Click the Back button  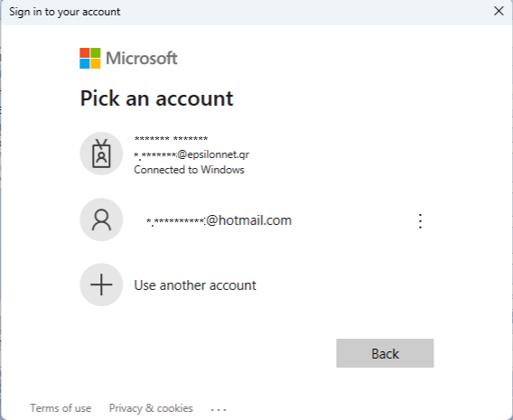tap(385, 353)
